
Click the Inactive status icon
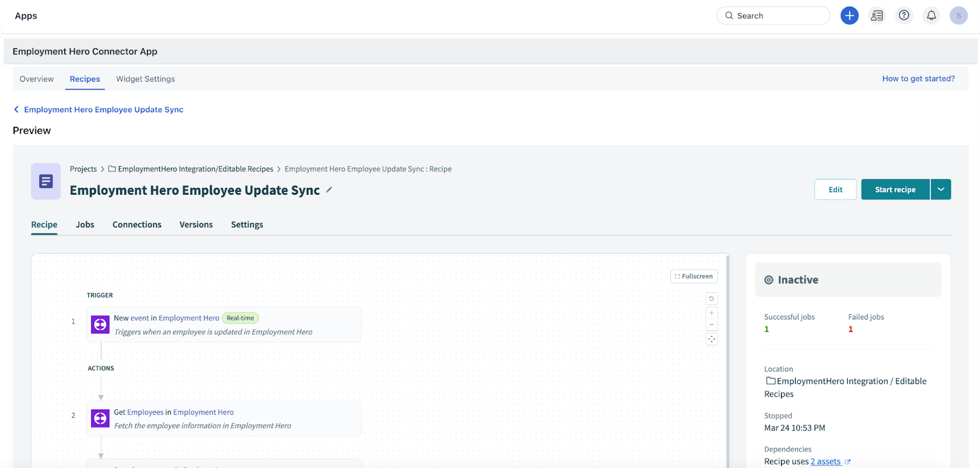[769, 280]
